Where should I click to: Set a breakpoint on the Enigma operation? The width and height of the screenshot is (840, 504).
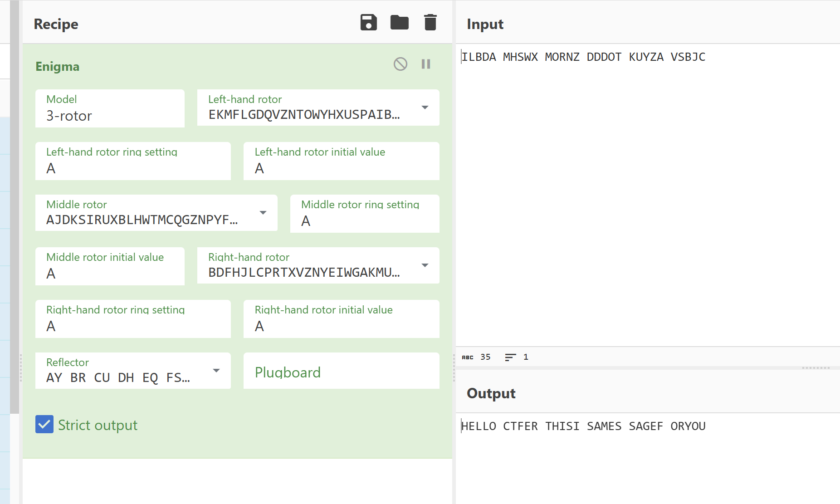425,64
